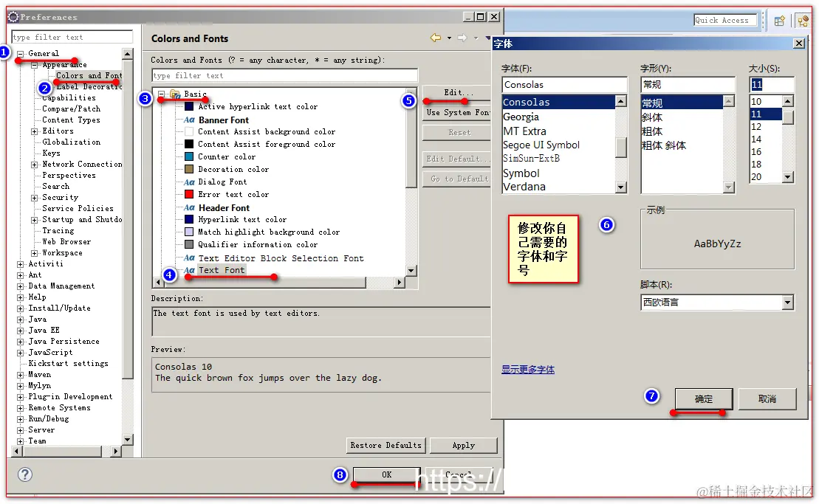Click the font size input field
Screen dimensions: 819x504
point(772,85)
